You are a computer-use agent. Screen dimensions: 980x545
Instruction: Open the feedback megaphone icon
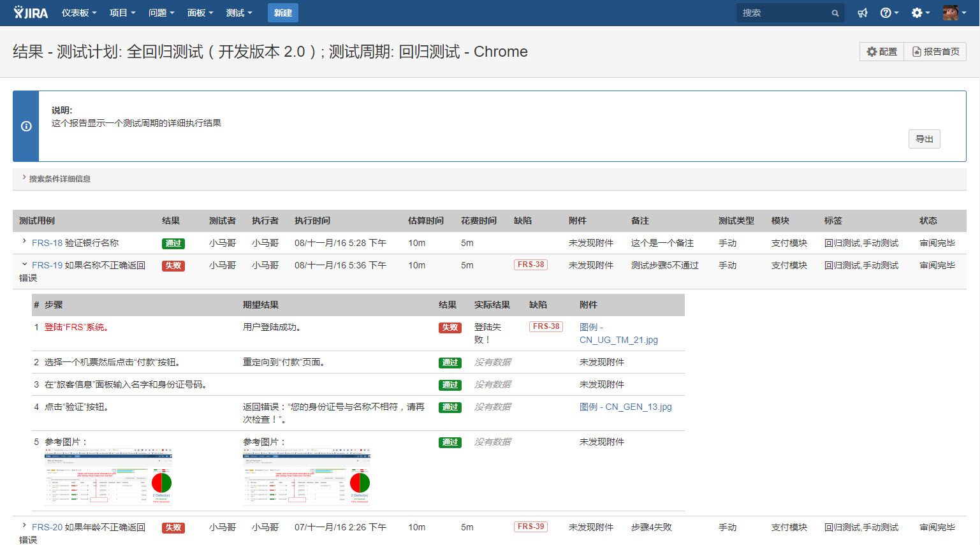pos(862,13)
